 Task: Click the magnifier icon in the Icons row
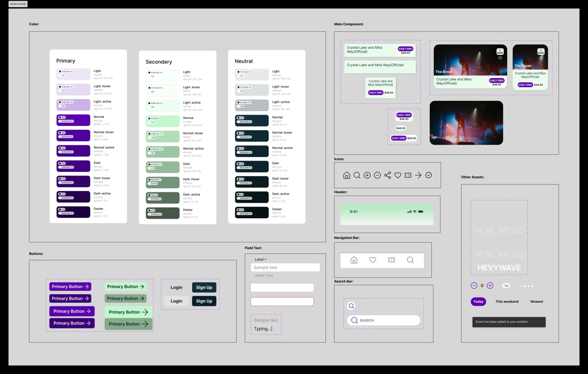click(x=357, y=175)
